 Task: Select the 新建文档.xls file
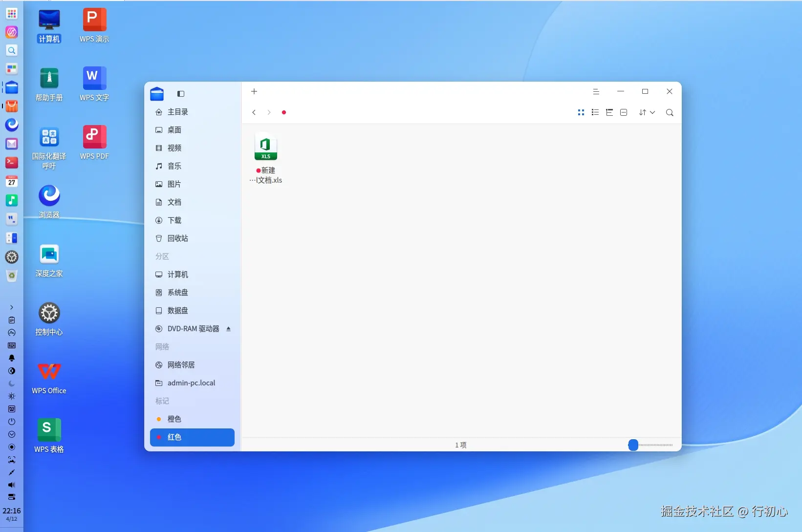(266, 158)
